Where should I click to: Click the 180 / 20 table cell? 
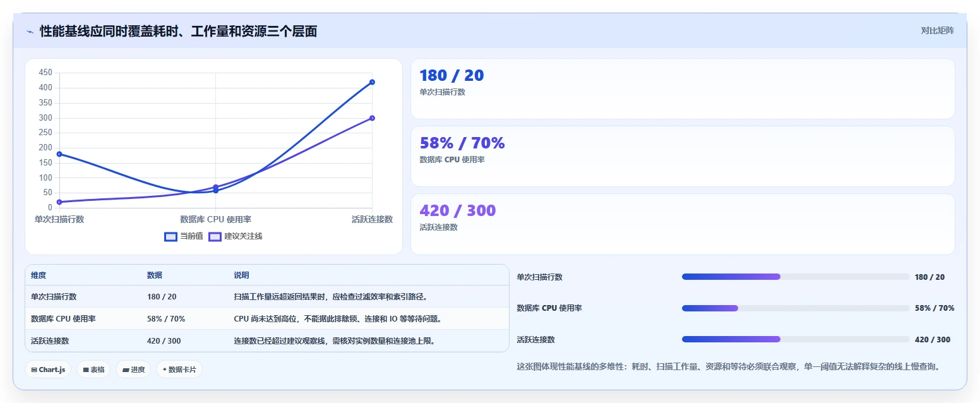(162, 297)
